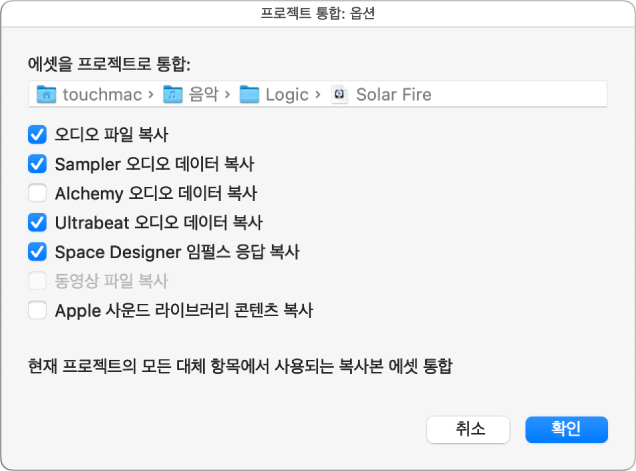Select the Logic text in path bar
This screenshot has height=471, width=636.
point(286,95)
